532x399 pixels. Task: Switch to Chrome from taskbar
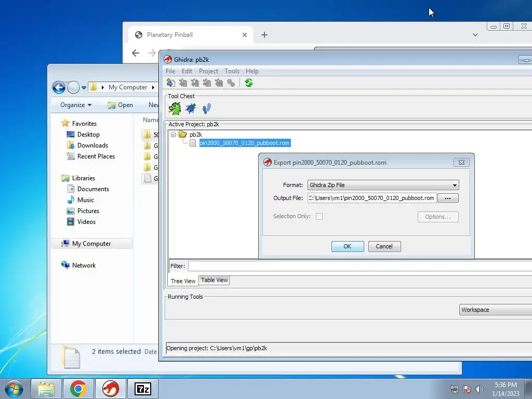click(x=78, y=389)
